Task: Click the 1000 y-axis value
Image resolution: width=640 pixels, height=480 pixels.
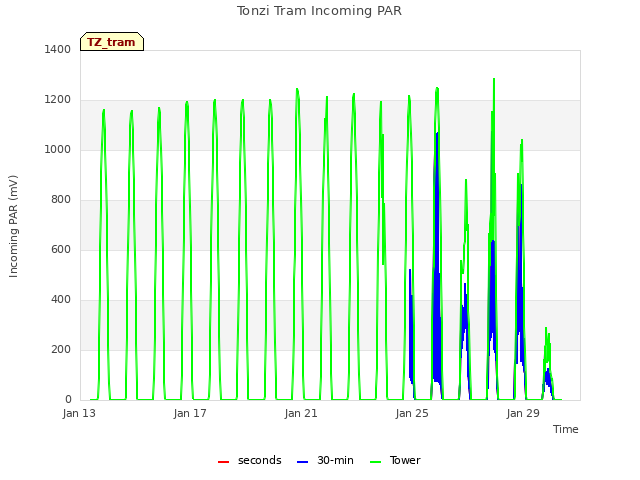Action: (58, 149)
